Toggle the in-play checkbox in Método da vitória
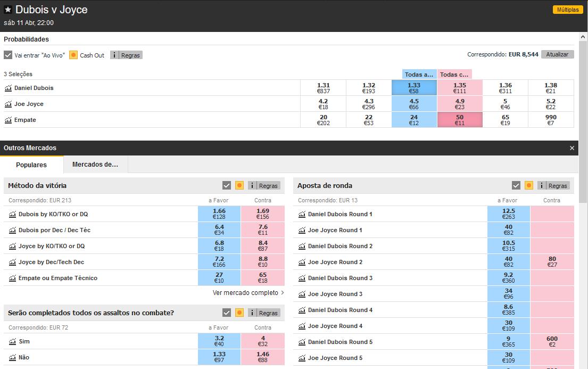Viewport: 588px width, 369px height. (227, 185)
